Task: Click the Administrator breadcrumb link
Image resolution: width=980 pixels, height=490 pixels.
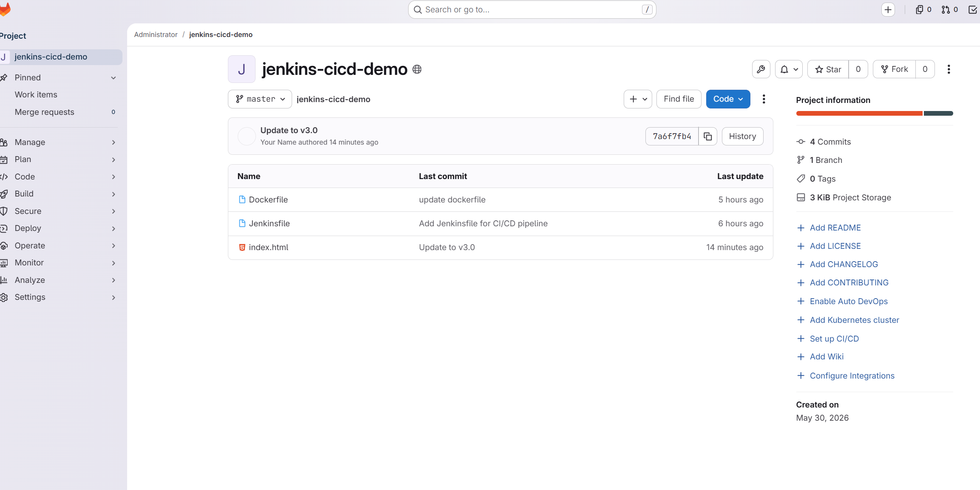Action: (x=156, y=34)
